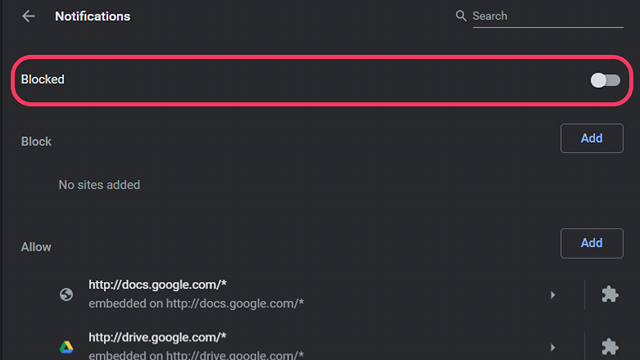Toggle the Blocked notifications switch
The width and height of the screenshot is (640, 360).
click(x=605, y=80)
